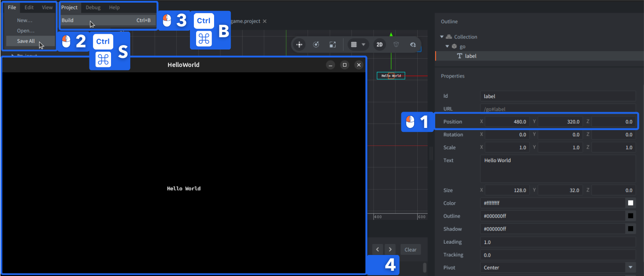
Task: Collapse the go node in Outline
Action: [x=448, y=46]
